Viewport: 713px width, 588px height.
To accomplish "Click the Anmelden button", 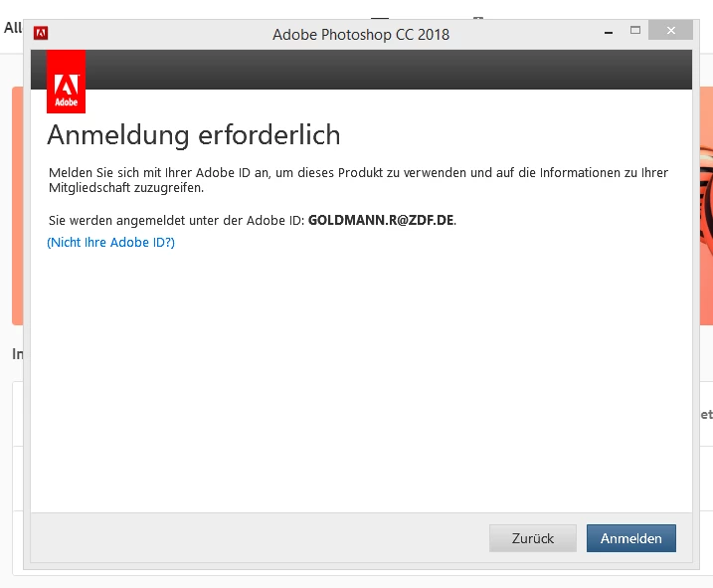I will click(x=630, y=538).
